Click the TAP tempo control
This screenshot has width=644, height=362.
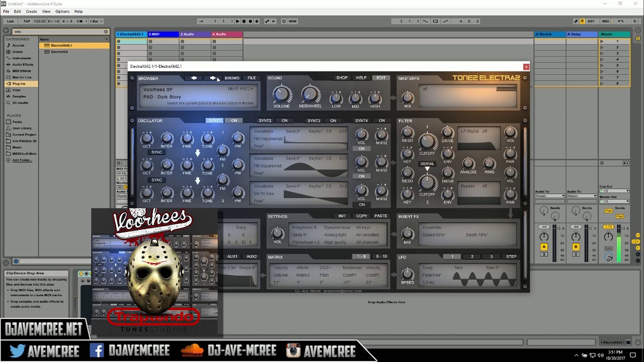coord(27,21)
